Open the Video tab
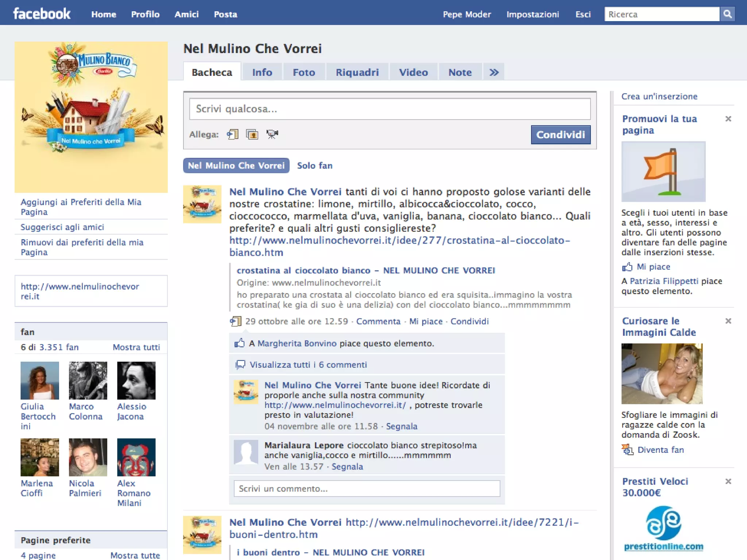This screenshot has width=747, height=560. pyautogui.click(x=413, y=72)
